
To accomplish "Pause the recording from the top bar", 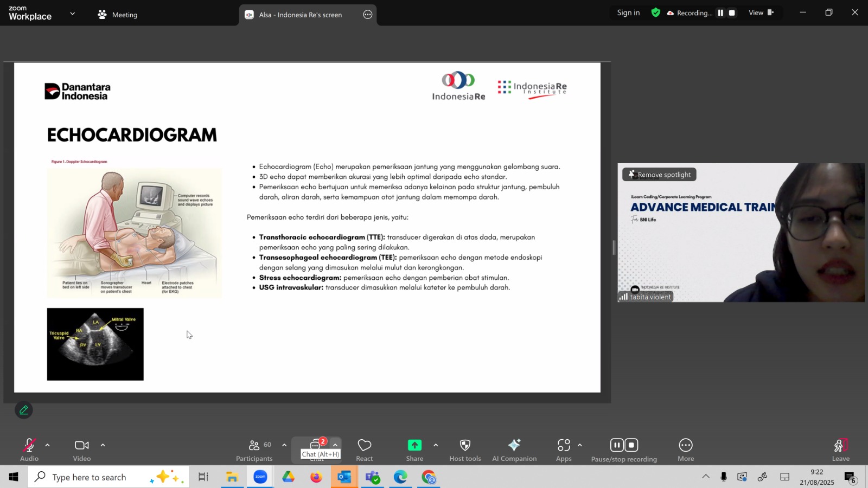I will pyautogui.click(x=720, y=13).
